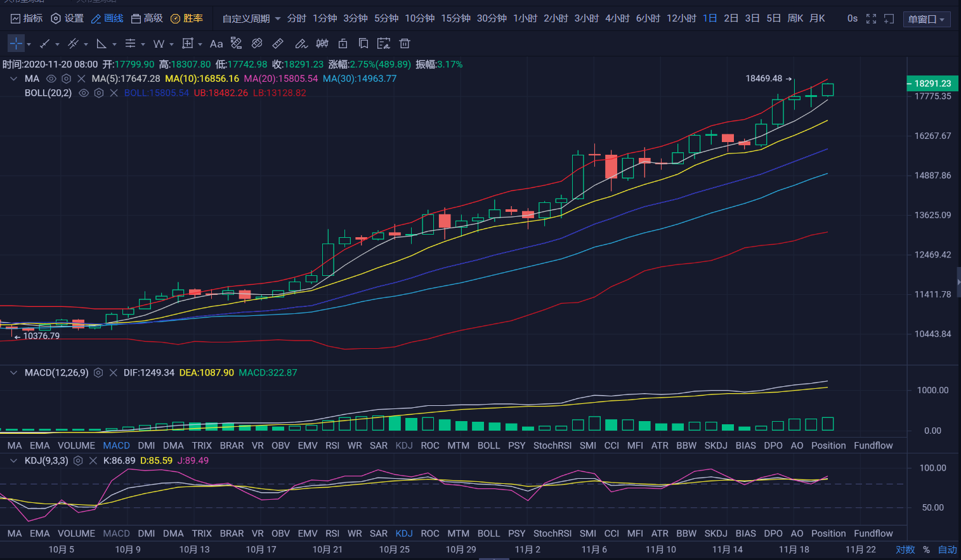Click the 胜率 win rate button
This screenshot has width=961, height=560.
point(187,19)
